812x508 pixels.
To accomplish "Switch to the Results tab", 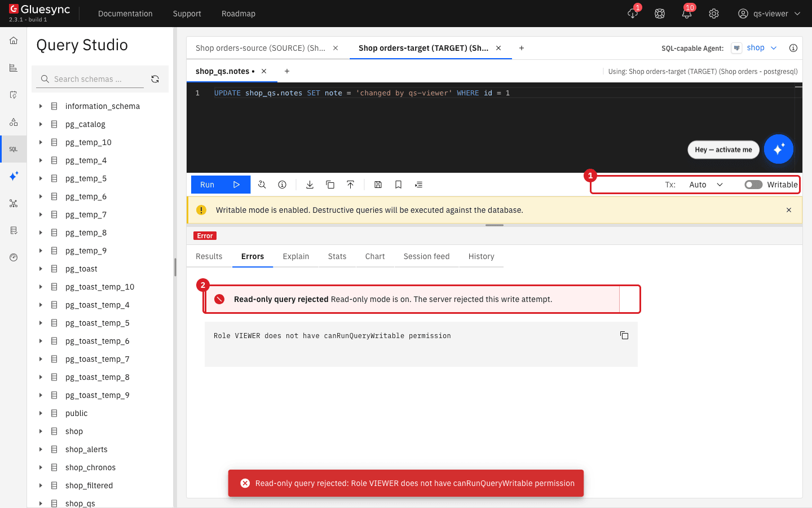I will click(209, 256).
